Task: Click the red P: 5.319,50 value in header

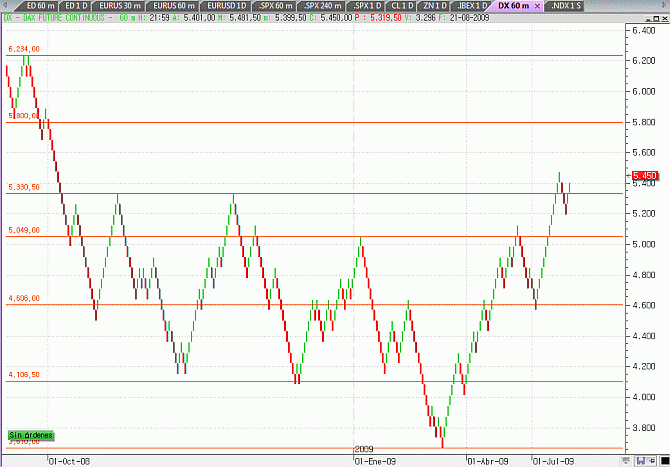Action: tap(378, 18)
